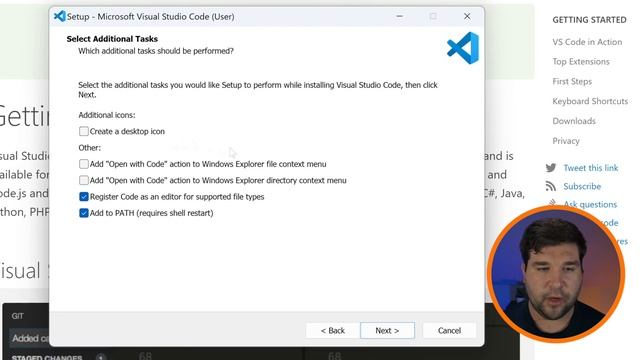The height and width of the screenshot is (360, 640).
Task: Minimize the Setup window
Action: coord(400,16)
